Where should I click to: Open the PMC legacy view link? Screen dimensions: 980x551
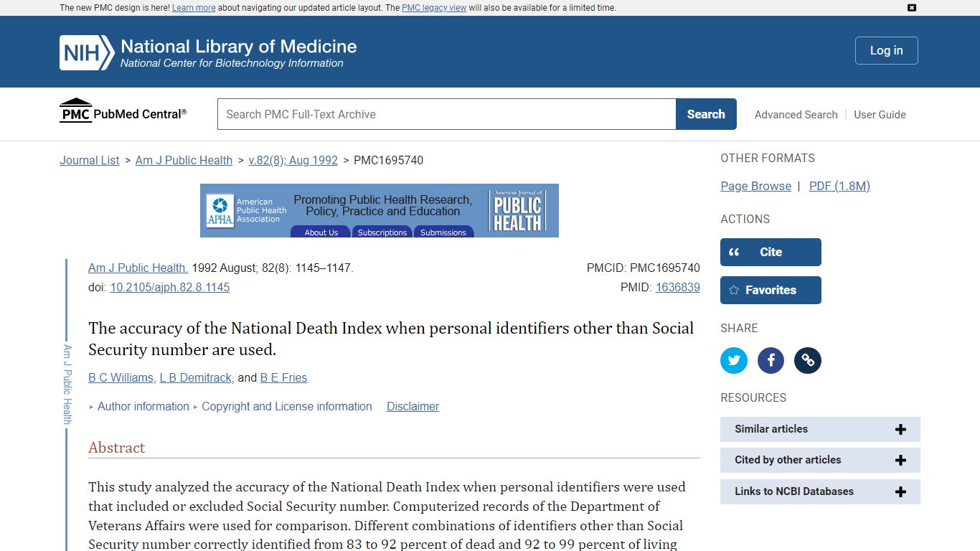434,8
